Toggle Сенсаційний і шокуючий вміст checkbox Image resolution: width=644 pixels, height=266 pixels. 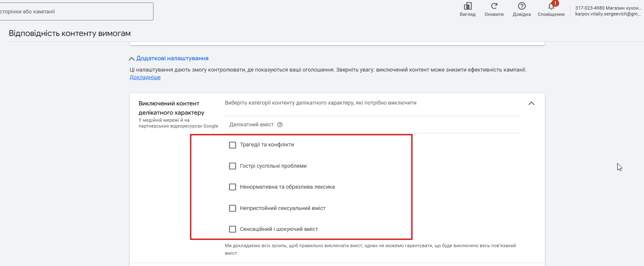click(233, 229)
